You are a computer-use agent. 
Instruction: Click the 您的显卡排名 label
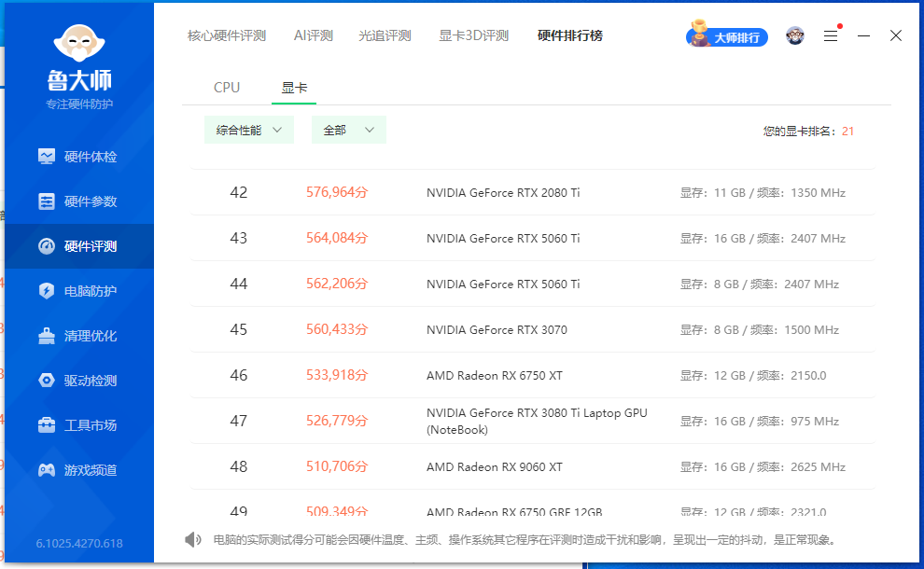(799, 131)
